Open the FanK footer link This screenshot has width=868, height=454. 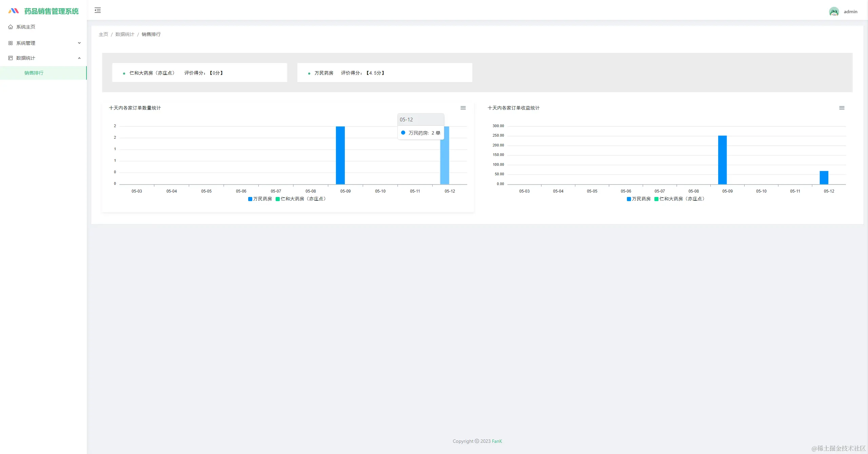click(497, 441)
